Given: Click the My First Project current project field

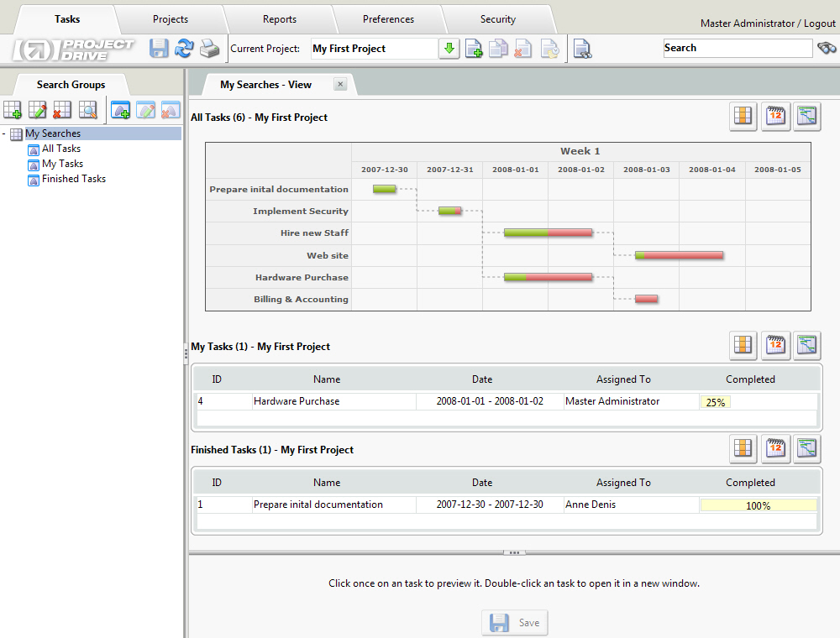Looking at the screenshot, I should tap(374, 49).
